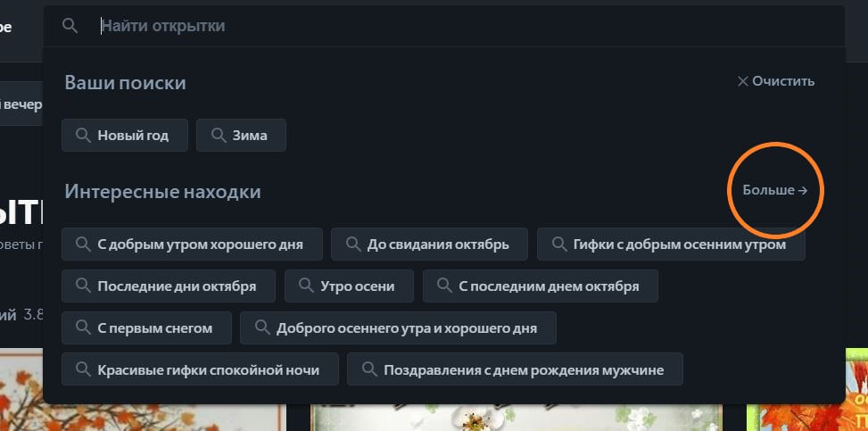Image resolution: width=868 pixels, height=431 pixels.
Task: Click the X icon beside 'Очистить'
Action: point(743,81)
